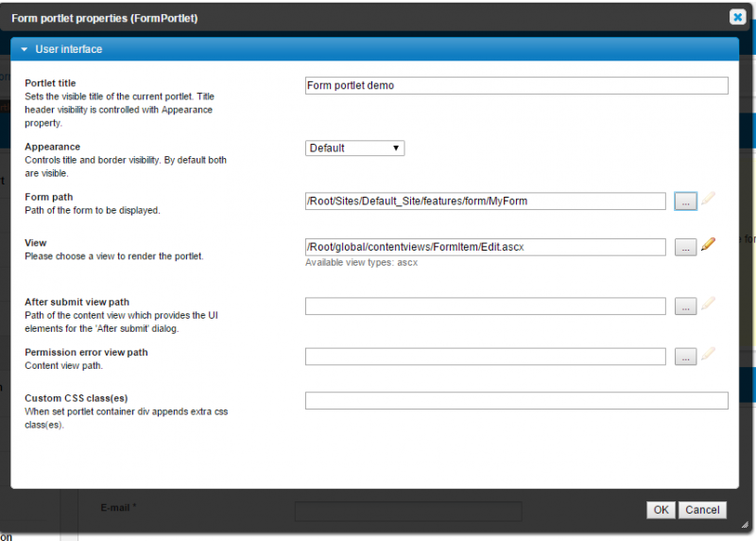The width and height of the screenshot is (756, 541).
Task: Browse for View path with the ellipsis button
Action: pos(685,247)
